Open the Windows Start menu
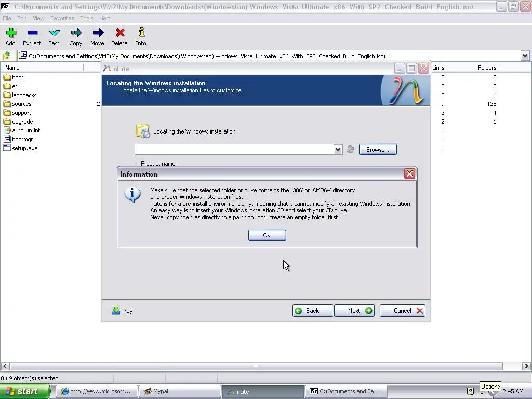532x399 pixels. point(25,392)
